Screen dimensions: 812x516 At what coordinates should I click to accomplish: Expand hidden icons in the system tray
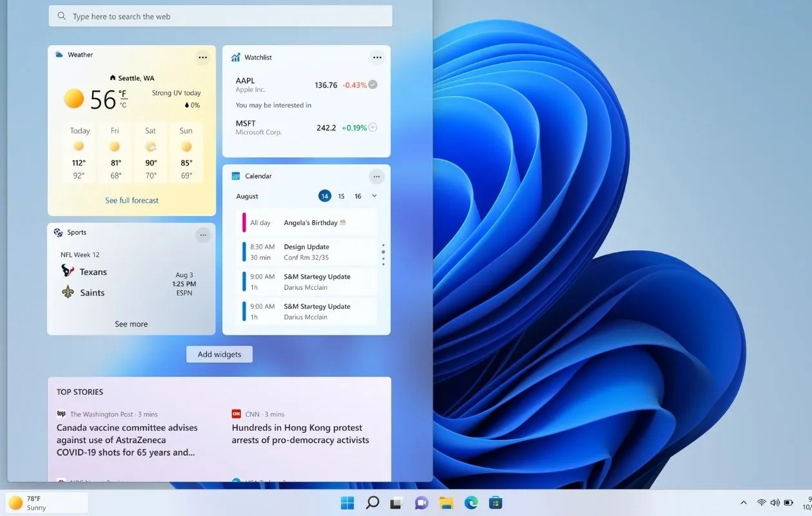[743, 502]
